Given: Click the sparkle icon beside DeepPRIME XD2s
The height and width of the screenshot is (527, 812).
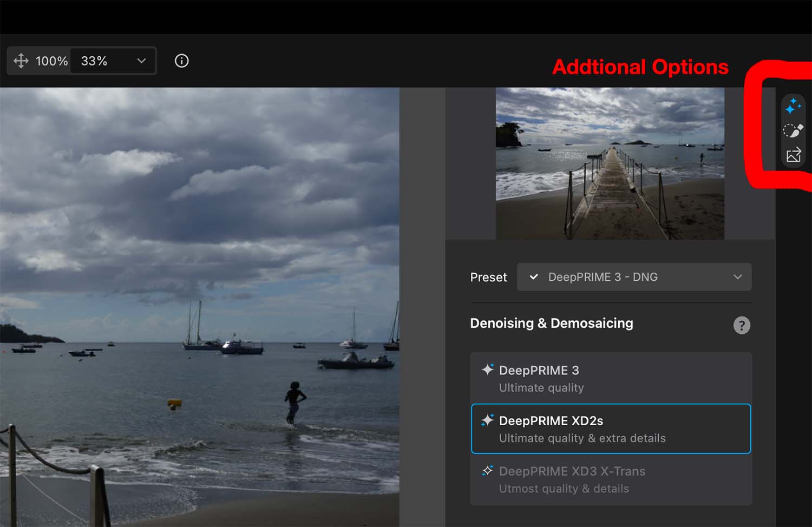Looking at the screenshot, I should tap(487, 420).
